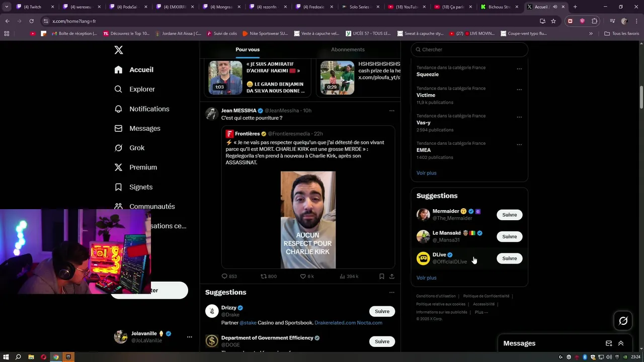The height and width of the screenshot is (362, 644).
Task: Open more options on Jean MESSIHA post
Action: tap(391, 111)
